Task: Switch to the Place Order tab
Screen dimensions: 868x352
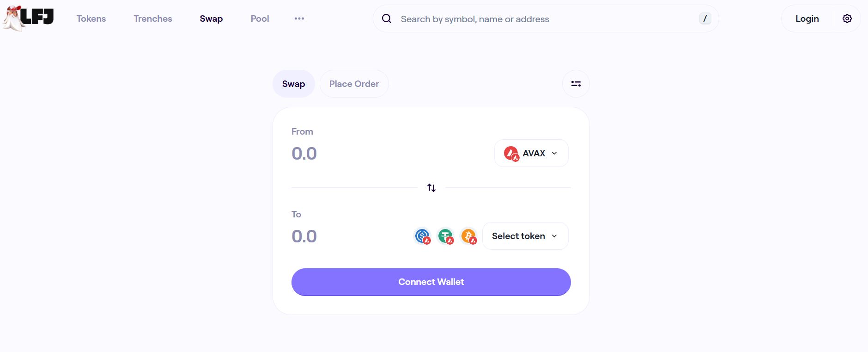Action: (354, 84)
